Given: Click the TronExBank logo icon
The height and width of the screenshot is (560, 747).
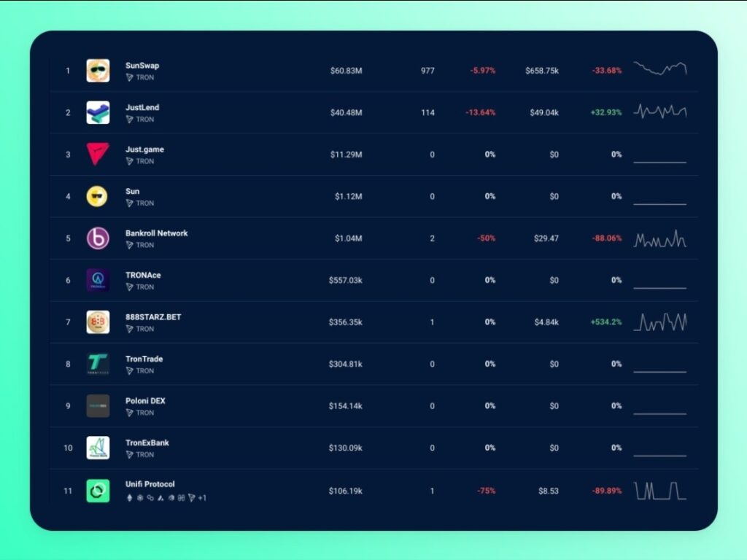Looking at the screenshot, I should (98, 448).
